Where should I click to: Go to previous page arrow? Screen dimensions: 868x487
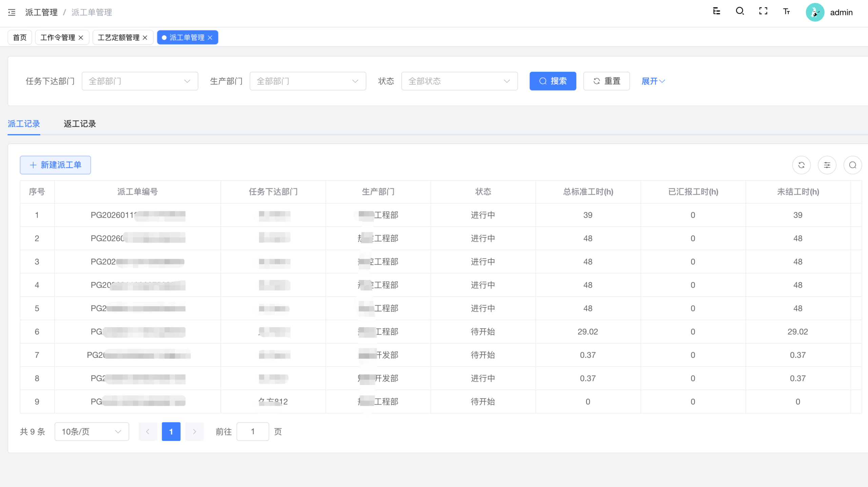coord(148,431)
